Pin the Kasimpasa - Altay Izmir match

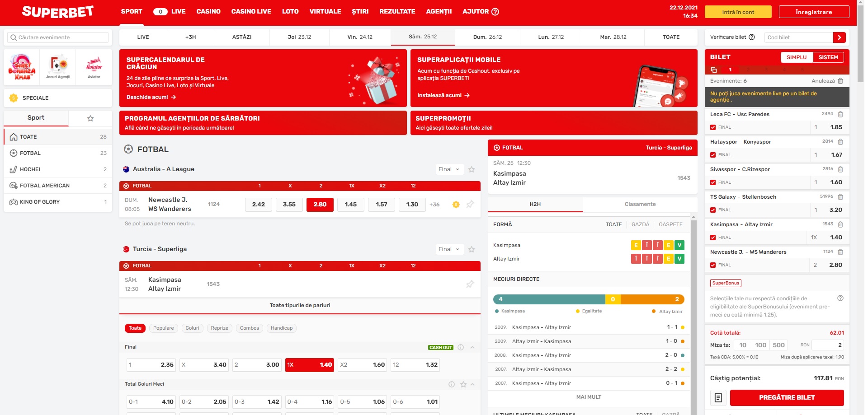(x=470, y=284)
